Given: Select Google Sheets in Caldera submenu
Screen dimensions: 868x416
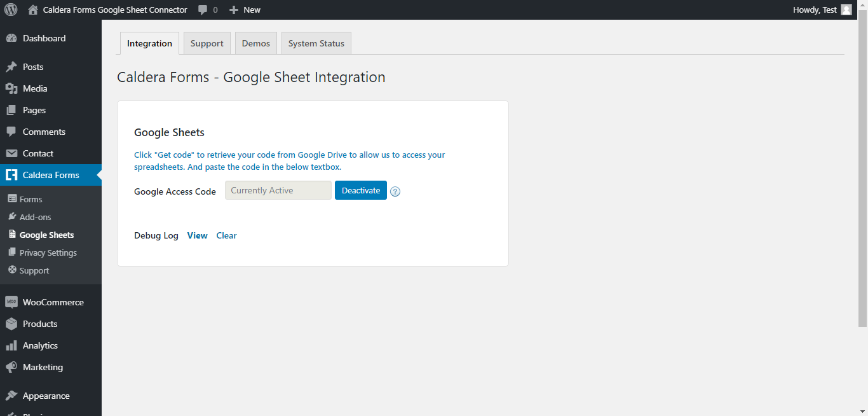Looking at the screenshot, I should point(46,235).
